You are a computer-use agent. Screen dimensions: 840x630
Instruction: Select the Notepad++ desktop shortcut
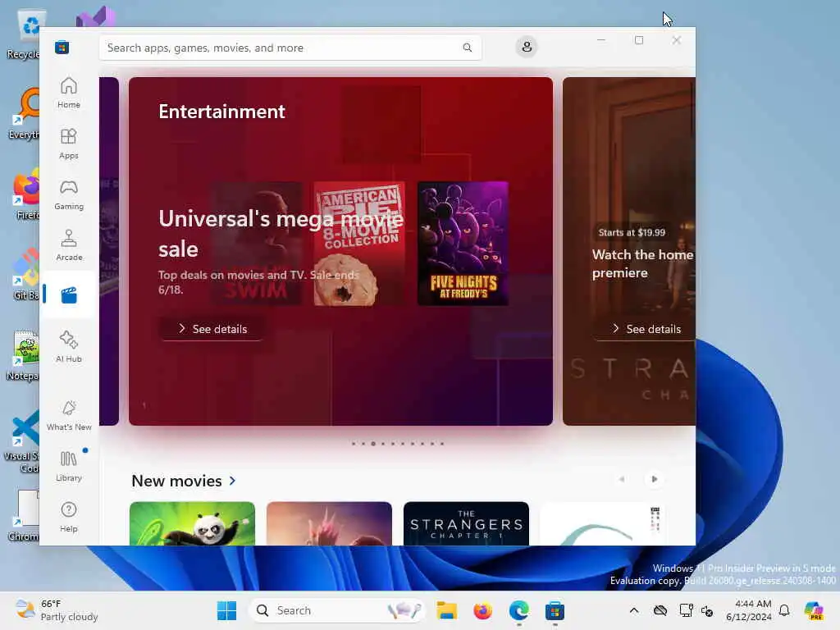[x=24, y=355]
